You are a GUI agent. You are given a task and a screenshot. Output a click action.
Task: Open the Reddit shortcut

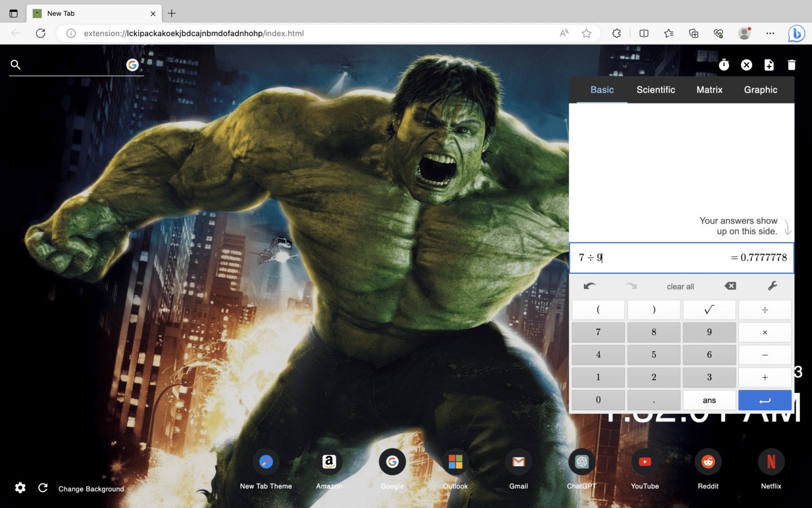click(x=708, y=462)
